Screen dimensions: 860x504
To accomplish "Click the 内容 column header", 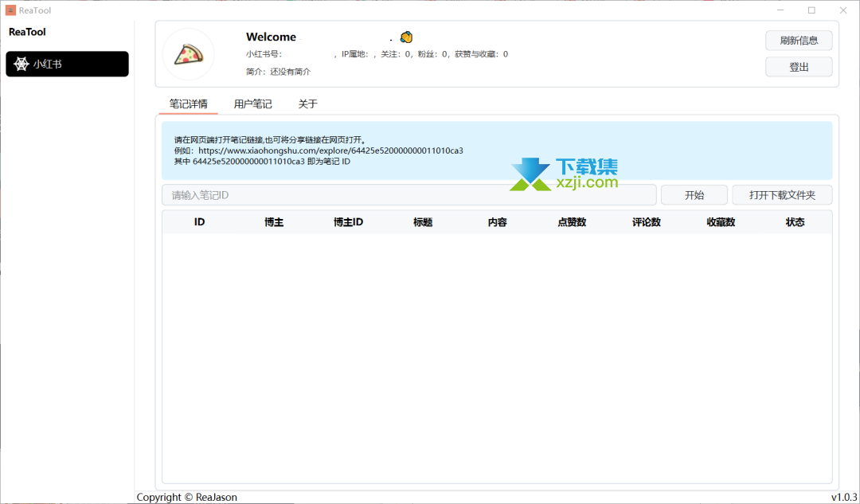I will pos(498,222).
